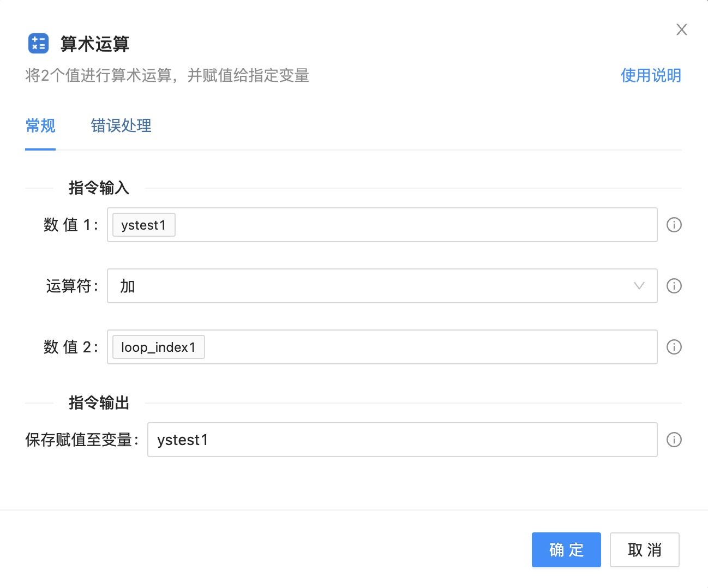Click the empty area of 数值 1 field
Viewport: 708px width, 588px height.
(x=415, y=225)
